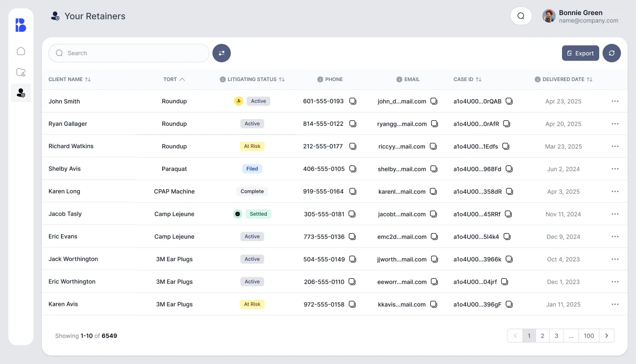Open row actions menu for Karen Long

(615, 191)
